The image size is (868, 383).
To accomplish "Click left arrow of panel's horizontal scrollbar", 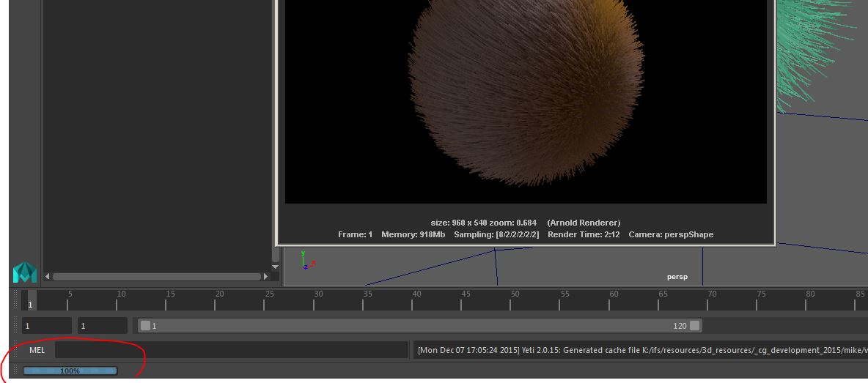I will pyautogui.click(x=48, y=277).
